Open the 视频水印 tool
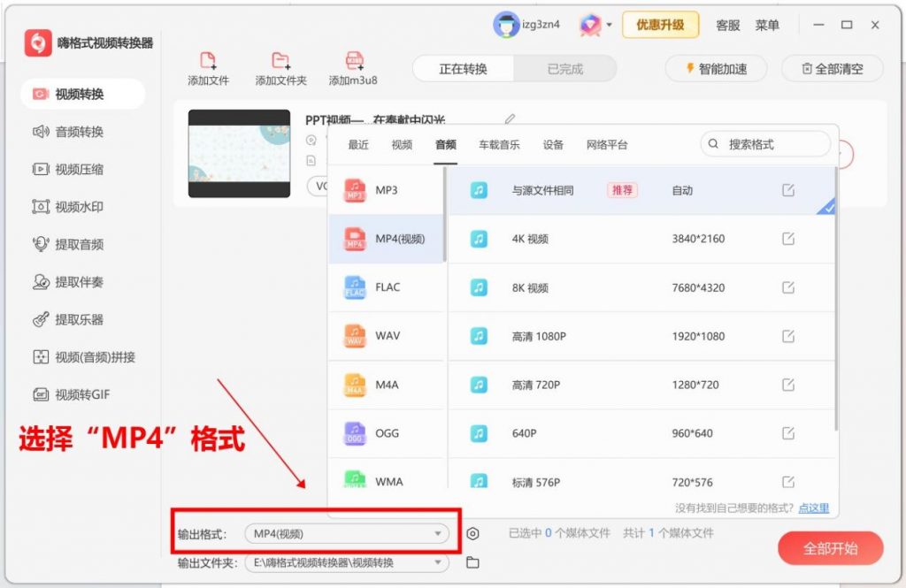 tap(71, 206)
